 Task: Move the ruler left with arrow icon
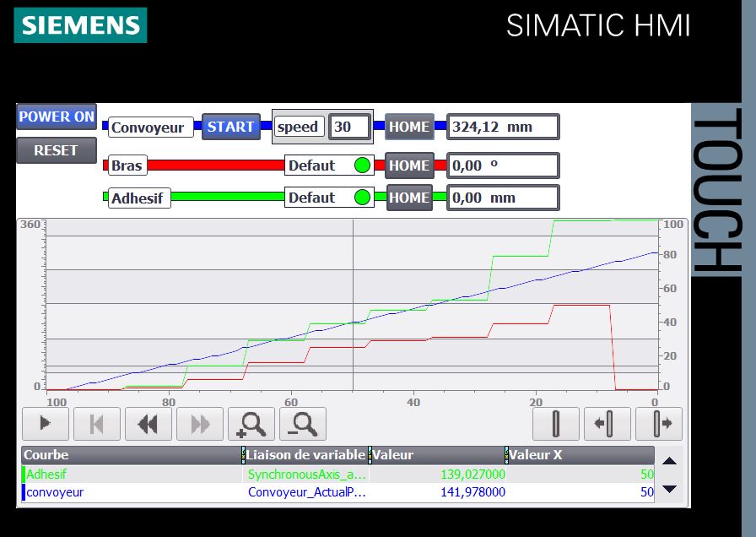pos(607,424)
